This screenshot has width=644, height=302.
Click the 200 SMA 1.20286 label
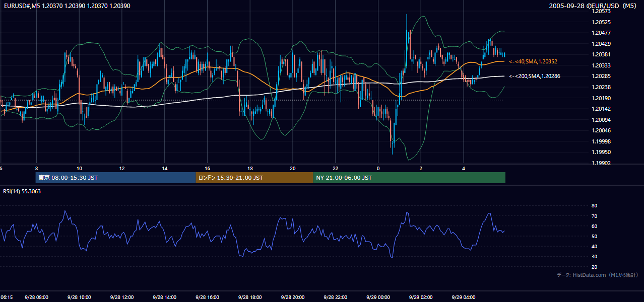point(535,76)
